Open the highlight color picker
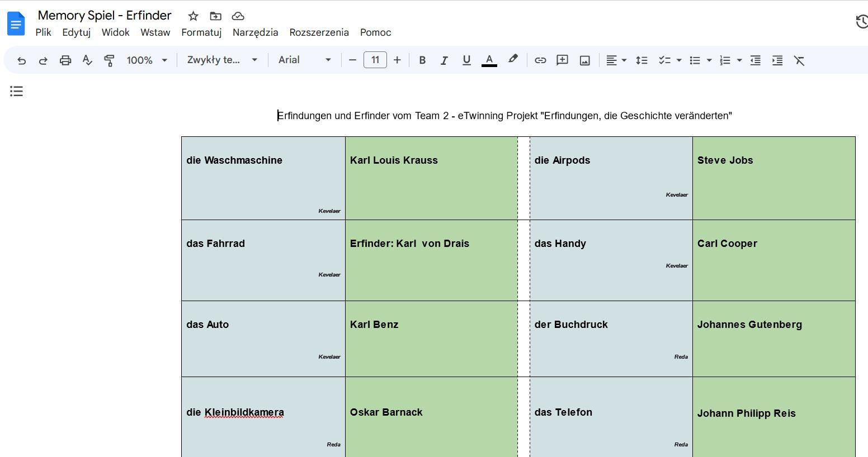 tap(513, 60)
